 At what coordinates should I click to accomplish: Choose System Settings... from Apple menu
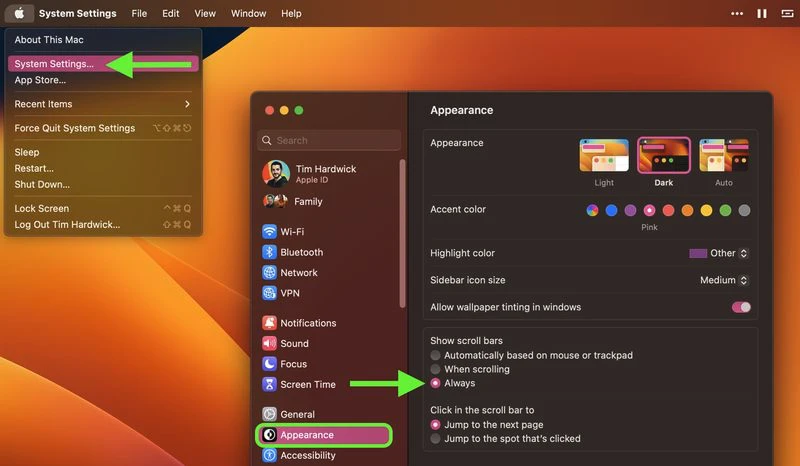click(103, 64)
